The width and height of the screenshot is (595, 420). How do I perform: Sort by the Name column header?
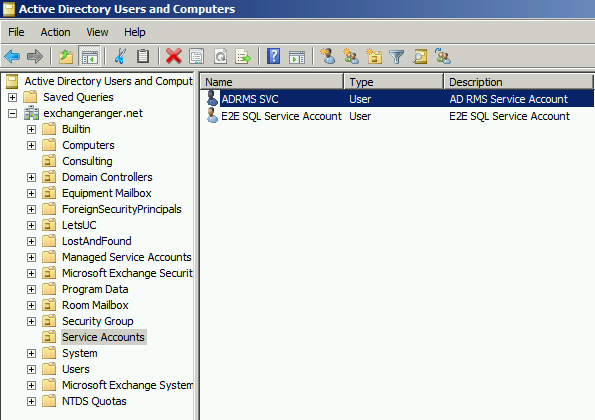272,82
